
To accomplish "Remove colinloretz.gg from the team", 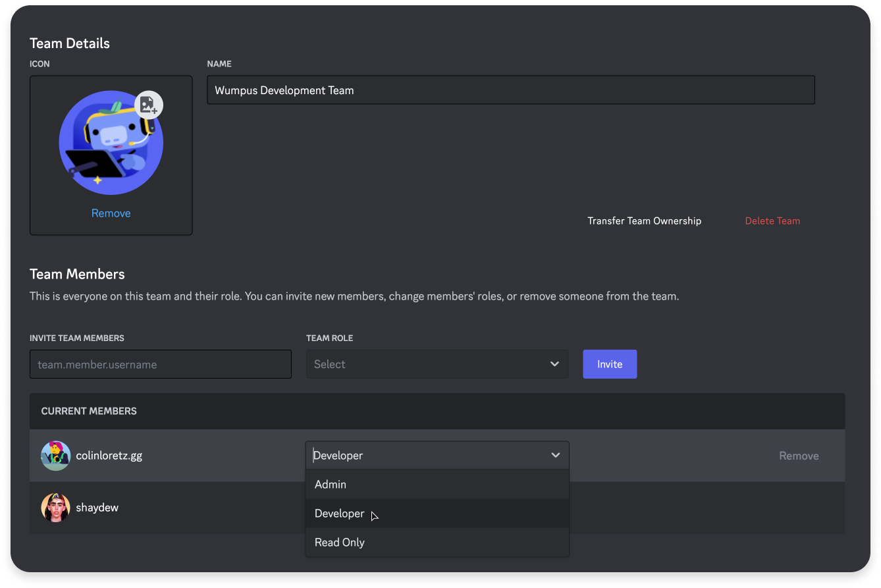I will coord(799,456).
